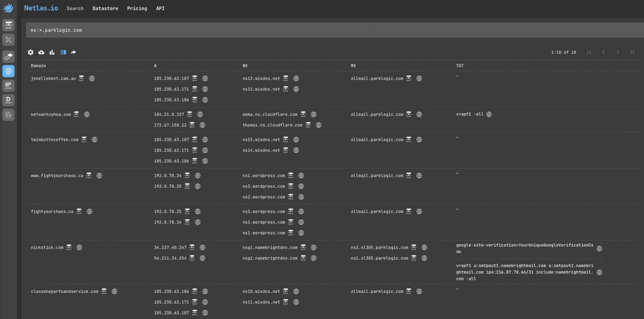Open the Pricing page
Image resolution: width=644 pixels, height=319 pixels.
(x=137, y=9)
